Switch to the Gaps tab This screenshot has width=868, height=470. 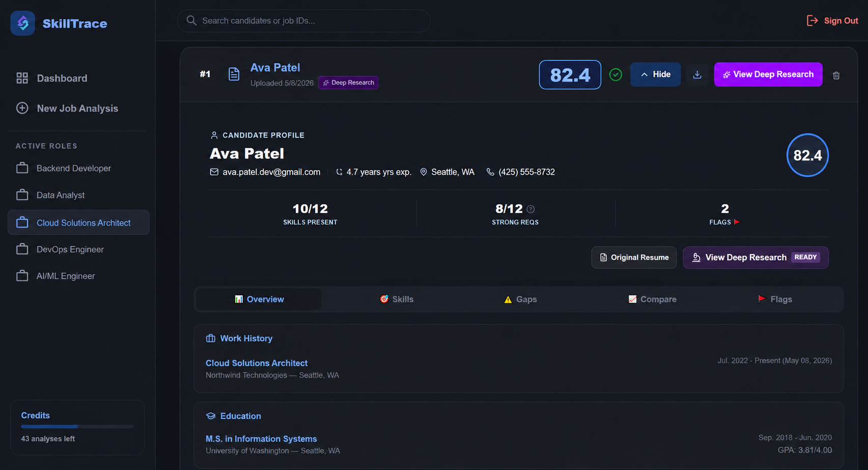click(x=520, y=299)
